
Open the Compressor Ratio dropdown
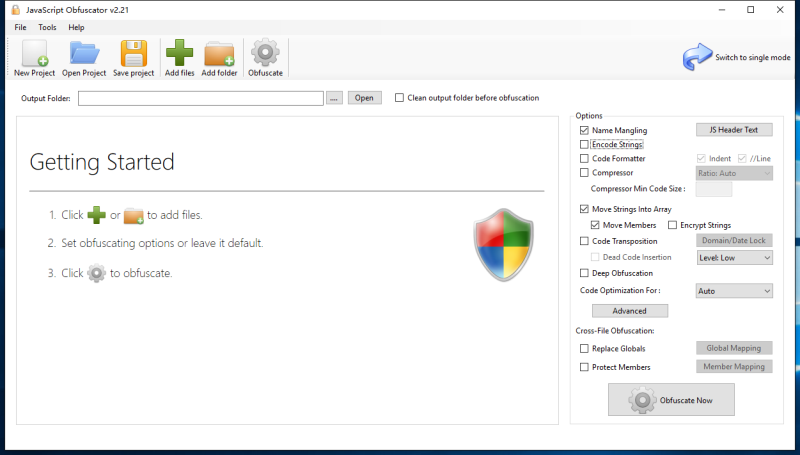pyautogui.click(x=734, y=173)
